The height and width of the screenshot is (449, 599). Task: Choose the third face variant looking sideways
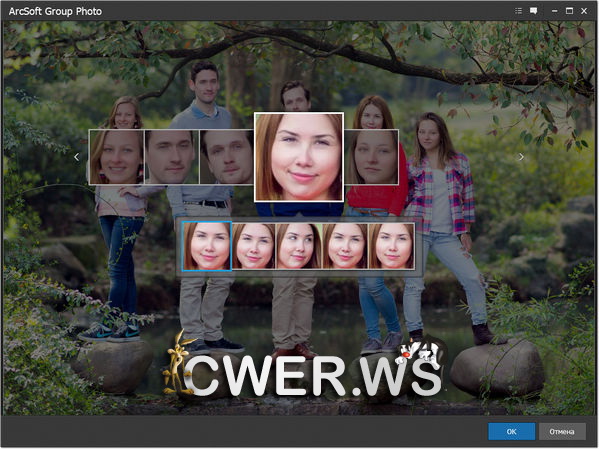pos(299,246)
